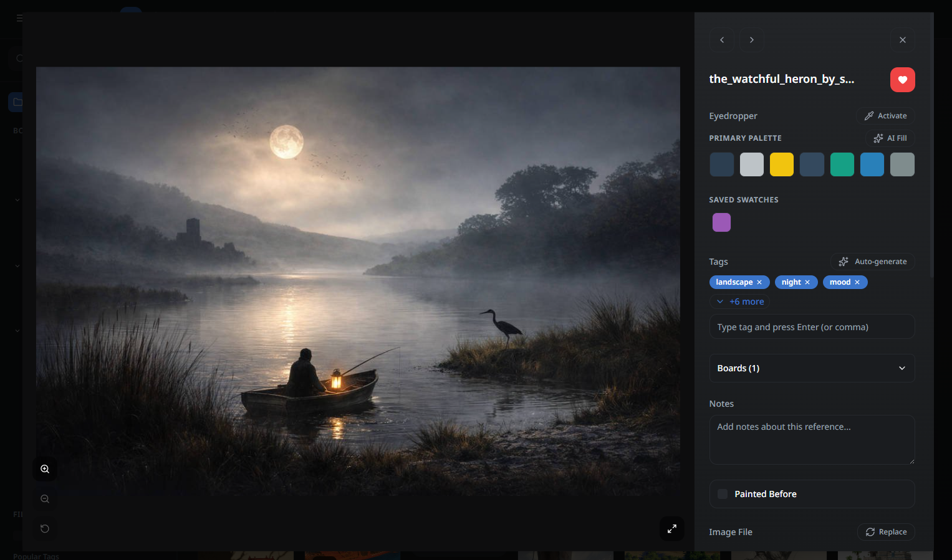Reset the image view rotation icon

click(45, 529)
